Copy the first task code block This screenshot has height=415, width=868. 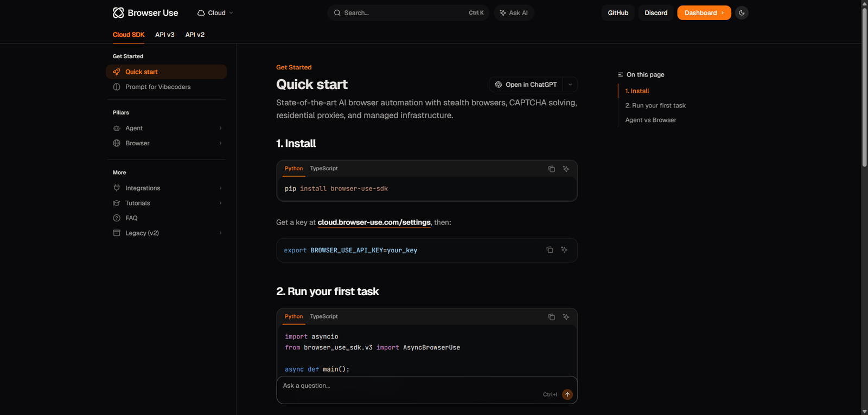551,317
